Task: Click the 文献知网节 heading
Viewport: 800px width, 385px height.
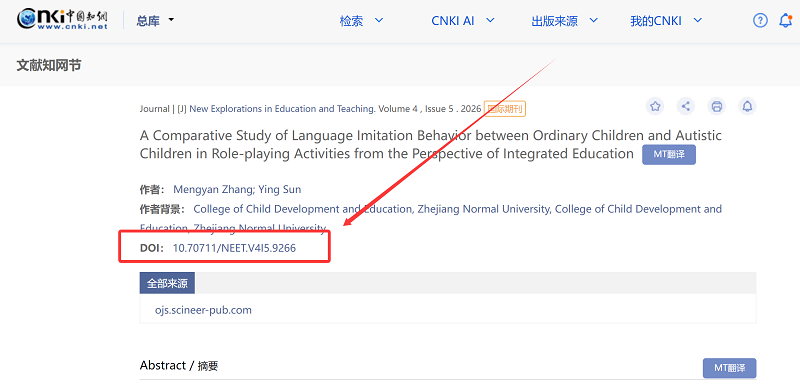Action: coord(48,65)
